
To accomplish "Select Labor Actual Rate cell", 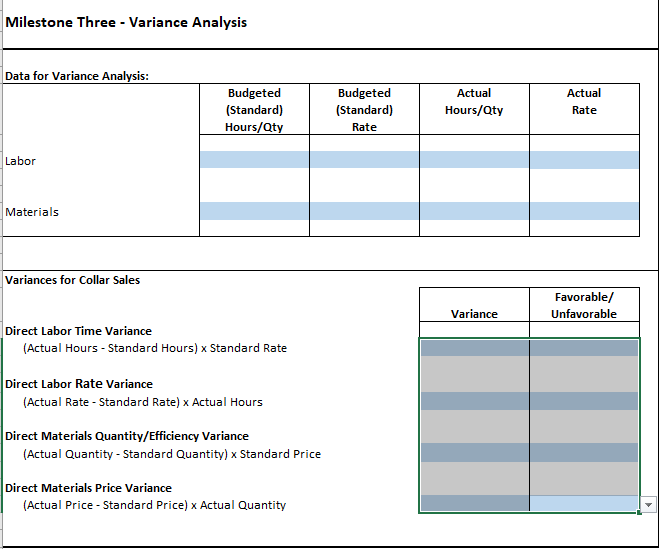I will [584, 160].
